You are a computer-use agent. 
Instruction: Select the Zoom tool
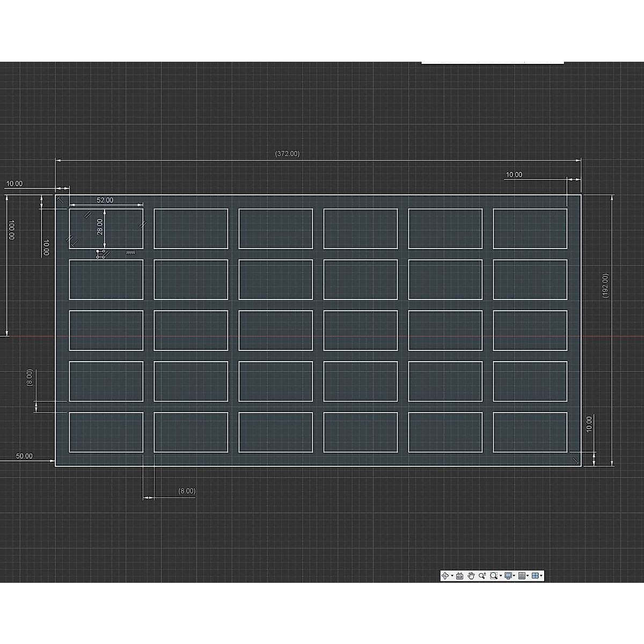click(483, 575)
